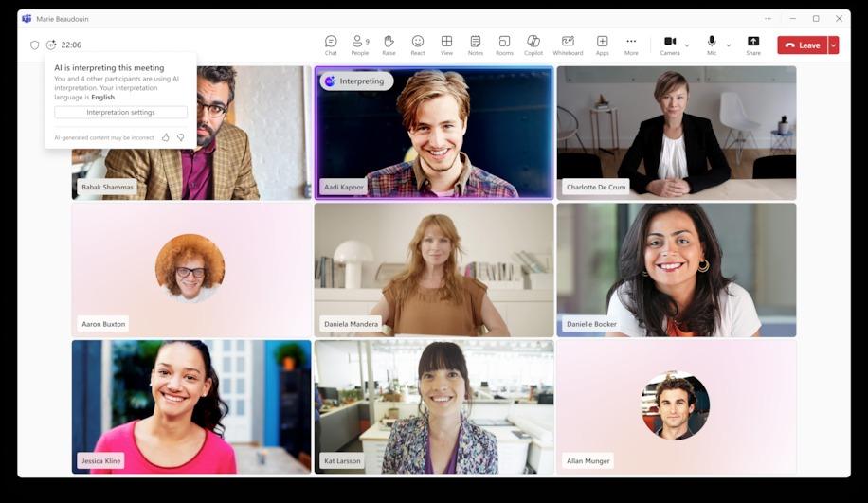Mute or unmute the Mic
The image size is (868, 503).
[x=712, y=45]
